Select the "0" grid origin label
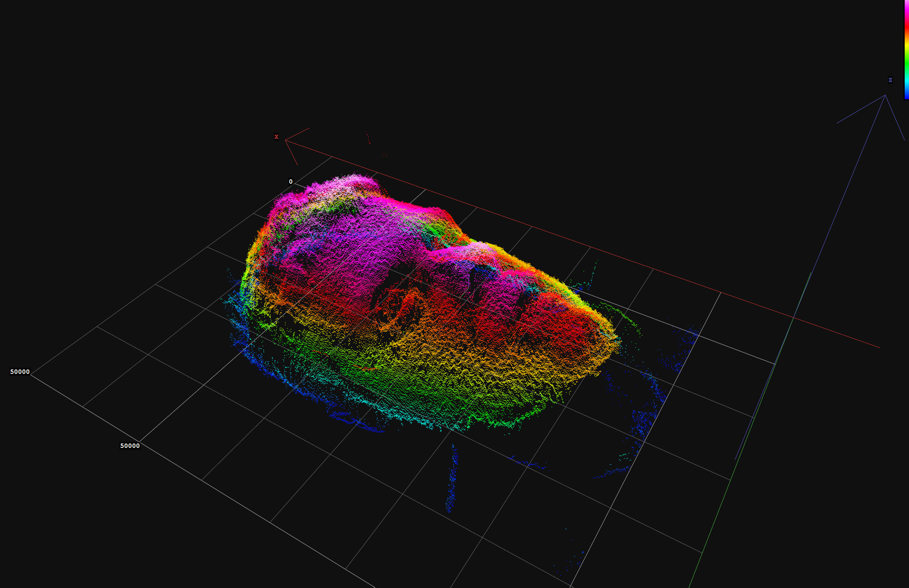The height and width of the screenshot is (588, 909). [291, 182]
